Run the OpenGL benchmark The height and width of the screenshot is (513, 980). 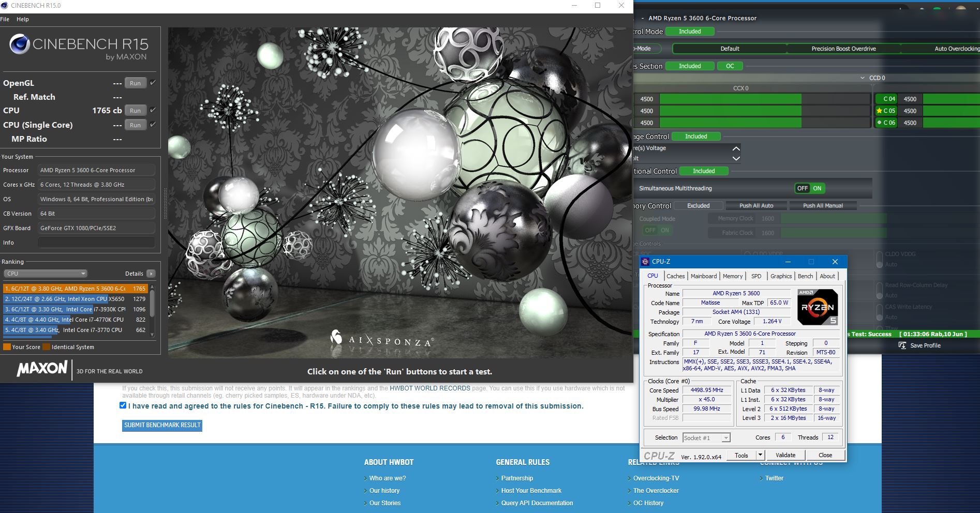click(135, 83)
